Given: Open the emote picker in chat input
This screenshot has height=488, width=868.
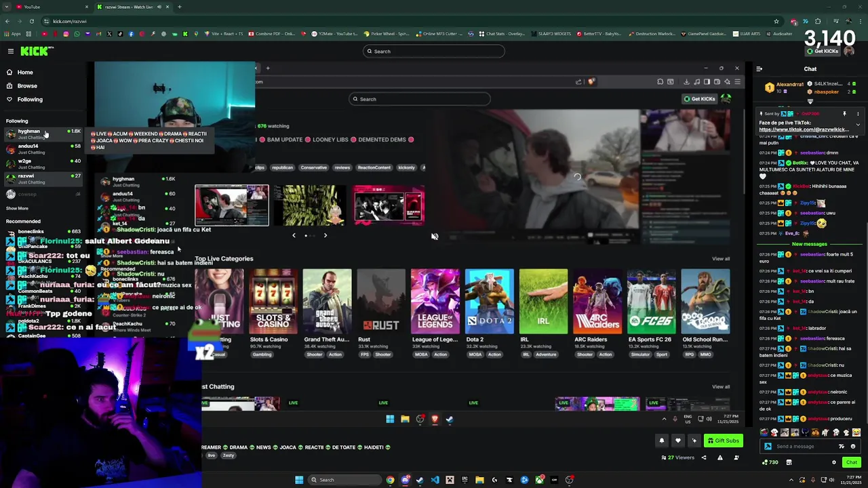Looking at the screenshot, I should [853, 446].
